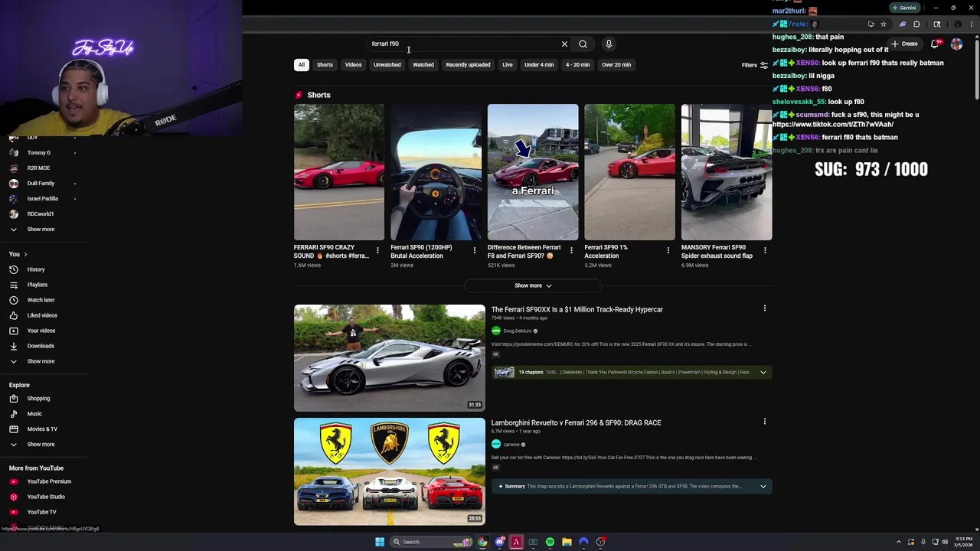Click the Gemini button in Chrome
Image resolution: width=980 pixels, height=551 pixels.
tap(904, 8)
